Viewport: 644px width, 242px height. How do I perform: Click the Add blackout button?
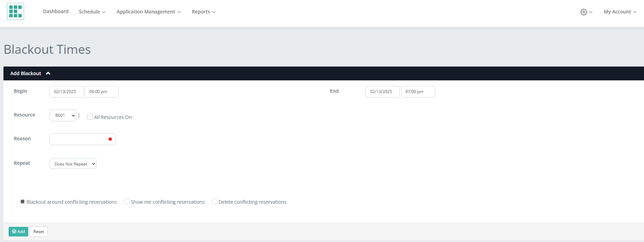point(18,232)
